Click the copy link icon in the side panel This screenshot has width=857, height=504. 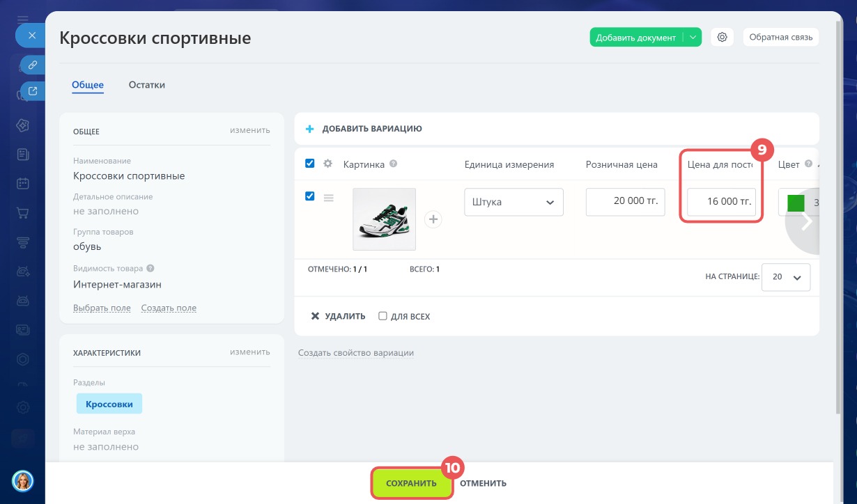pyautogui.click(x=32, y=65)
